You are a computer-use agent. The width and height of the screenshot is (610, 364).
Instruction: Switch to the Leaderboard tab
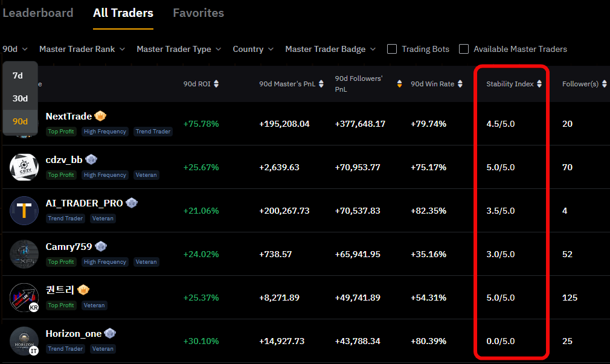tap(37, 13)
